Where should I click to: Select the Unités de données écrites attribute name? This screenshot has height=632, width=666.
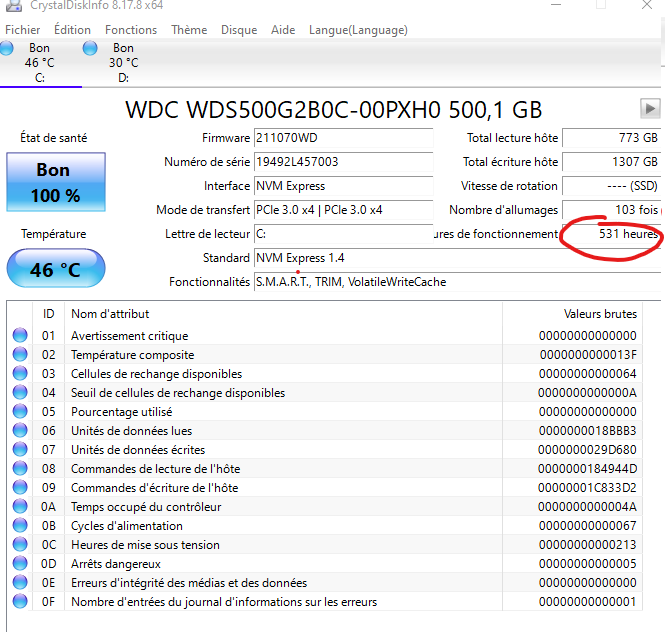138,450
